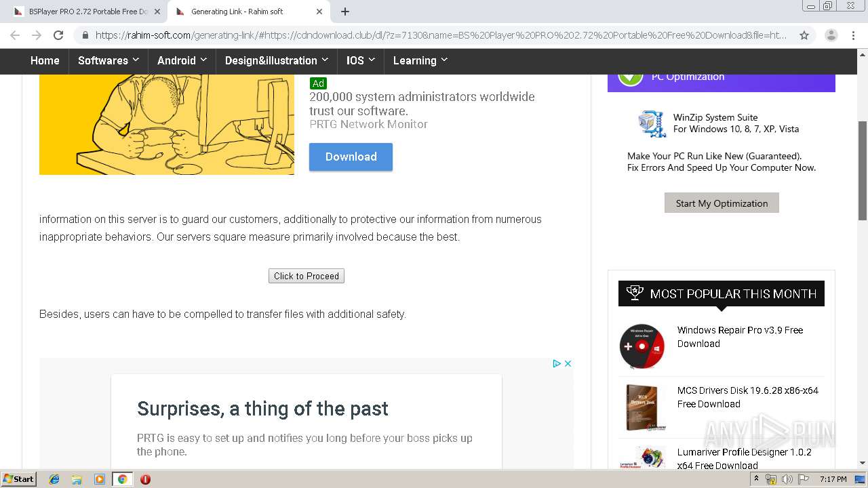This screenshot has width=868, height=488.
Task: Open the WinZip System Suite ad title
Action: (x=715, y=117)
